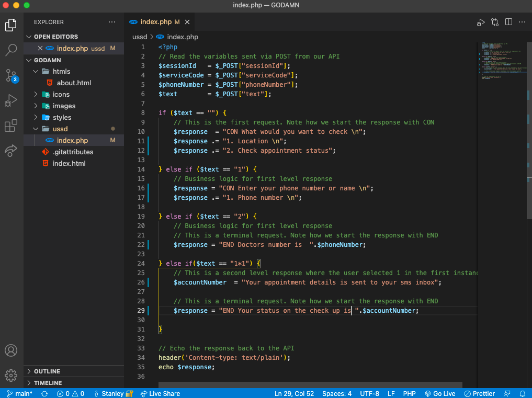Click the main* git branch indicator
The image size is (532, 398).
point(20,393)
